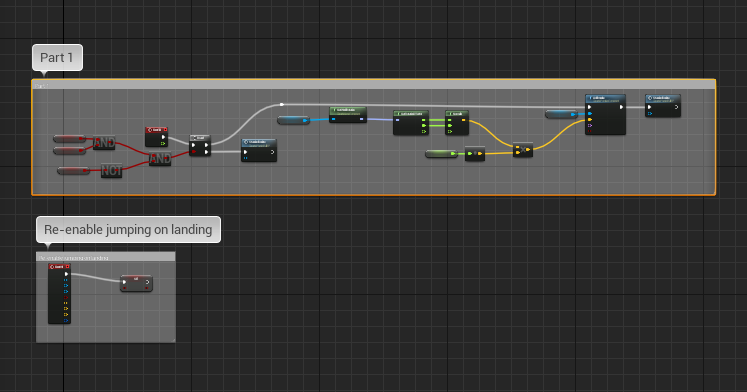Select the green float variable getter node
This screenshot has height=392, width=747.
click(442, 154)
